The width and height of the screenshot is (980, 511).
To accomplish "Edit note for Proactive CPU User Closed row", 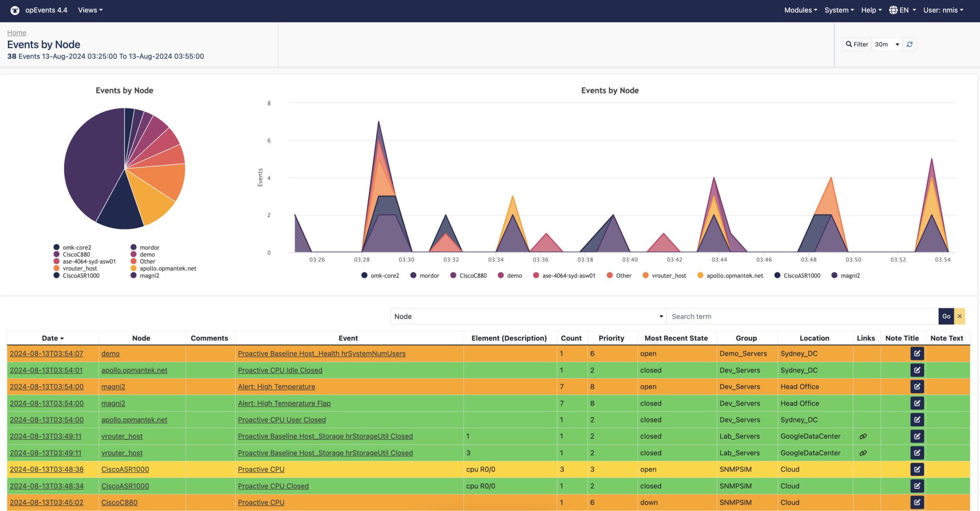I will pyautogui.click(x=917, y=420).
